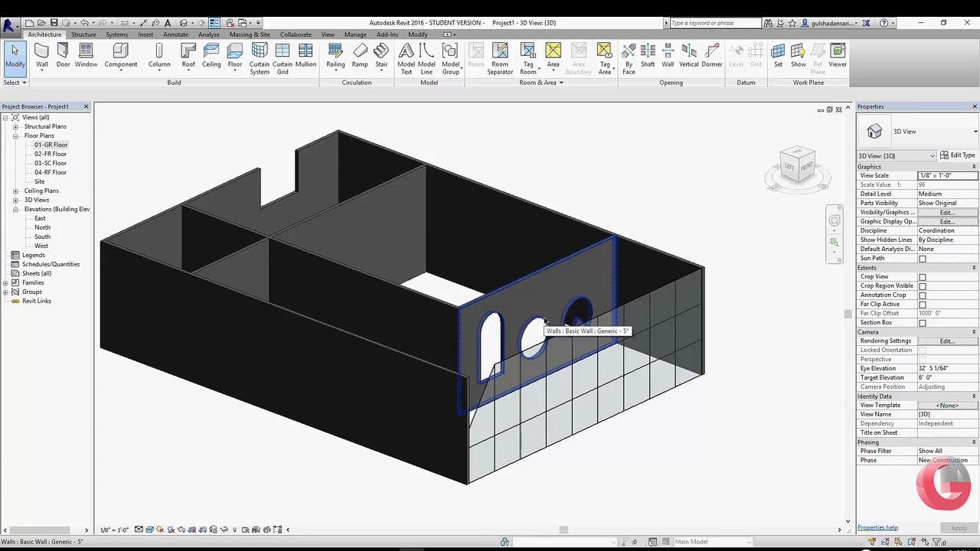The image size is (980, 551).
Task: Pick the Door tool
Action: tap(63, 55)
